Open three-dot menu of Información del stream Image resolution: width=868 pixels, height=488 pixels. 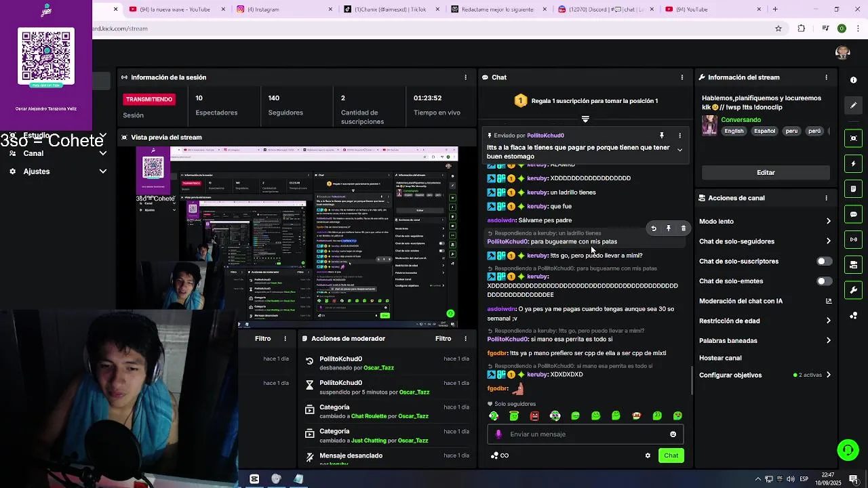point(826,77)
